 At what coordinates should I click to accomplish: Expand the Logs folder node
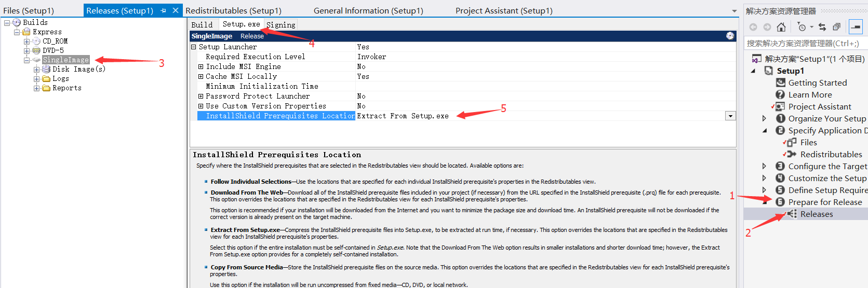tap(36, 78)
